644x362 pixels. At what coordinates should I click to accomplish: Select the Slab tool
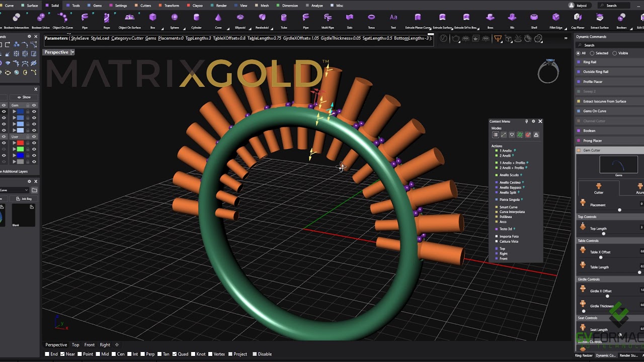click(x=350, y=21)
